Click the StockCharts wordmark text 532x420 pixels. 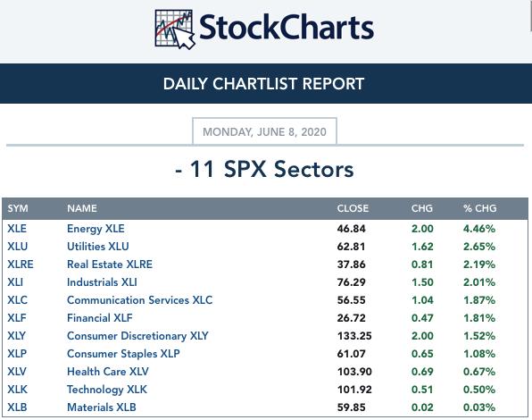click(287, 27)
